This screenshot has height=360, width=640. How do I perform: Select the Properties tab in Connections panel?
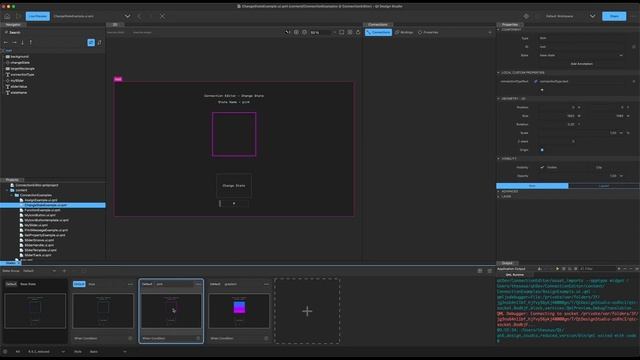point(428,32)
